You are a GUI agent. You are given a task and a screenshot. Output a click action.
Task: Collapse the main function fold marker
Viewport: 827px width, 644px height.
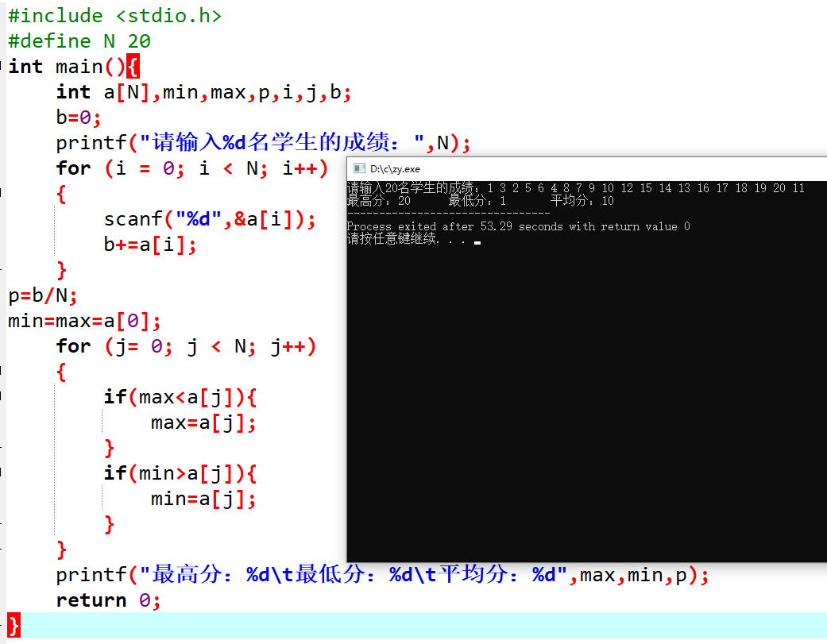click(2, 67)
